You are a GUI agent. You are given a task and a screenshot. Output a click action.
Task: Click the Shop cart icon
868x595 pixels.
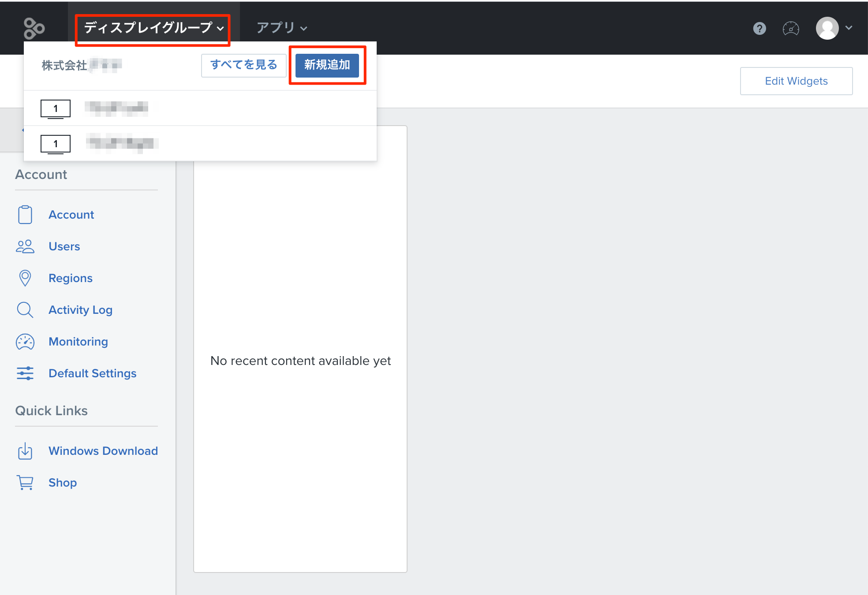[25, 483]
